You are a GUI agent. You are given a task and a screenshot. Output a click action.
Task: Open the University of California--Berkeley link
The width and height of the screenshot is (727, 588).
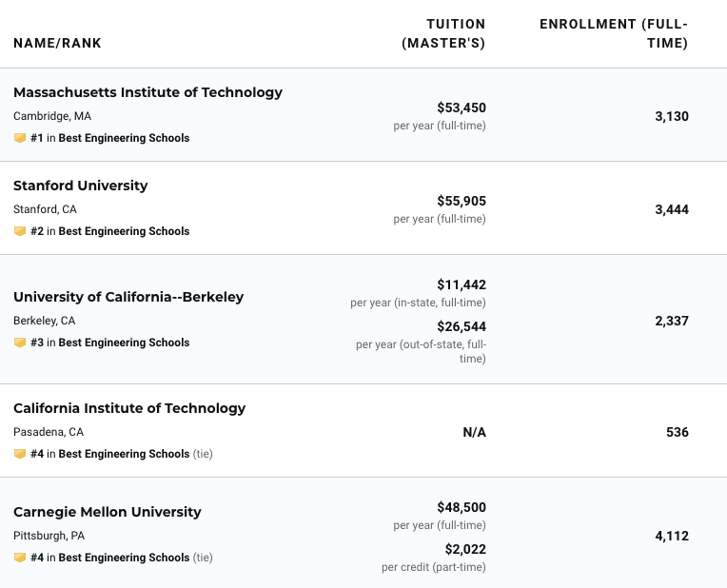click(x=128, y=297)
